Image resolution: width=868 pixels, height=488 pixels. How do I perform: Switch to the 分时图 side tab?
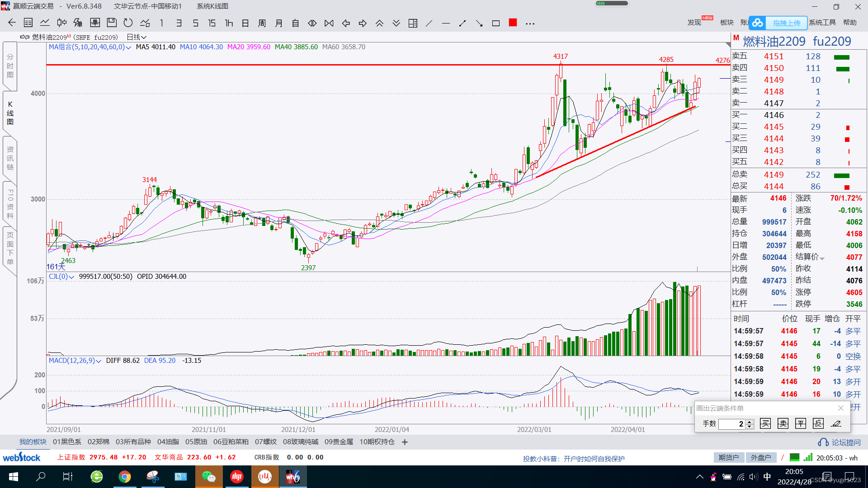pyautogui.click(x=10, y=66)
